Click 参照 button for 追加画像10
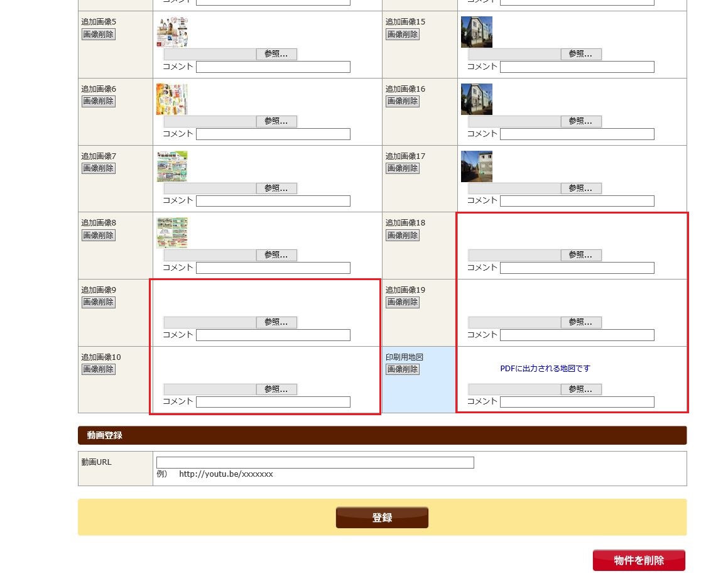Image resolution: width=728 pixels, height=581 pixels. click(276, 389)
